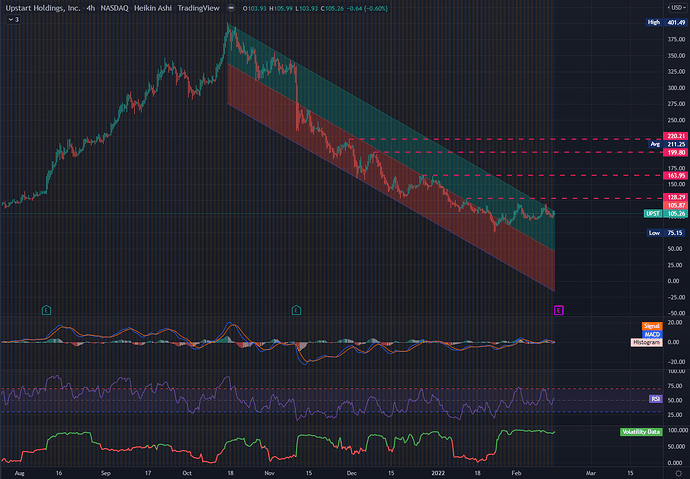Click the Dec label on the time axis

(x=351, y=473)
